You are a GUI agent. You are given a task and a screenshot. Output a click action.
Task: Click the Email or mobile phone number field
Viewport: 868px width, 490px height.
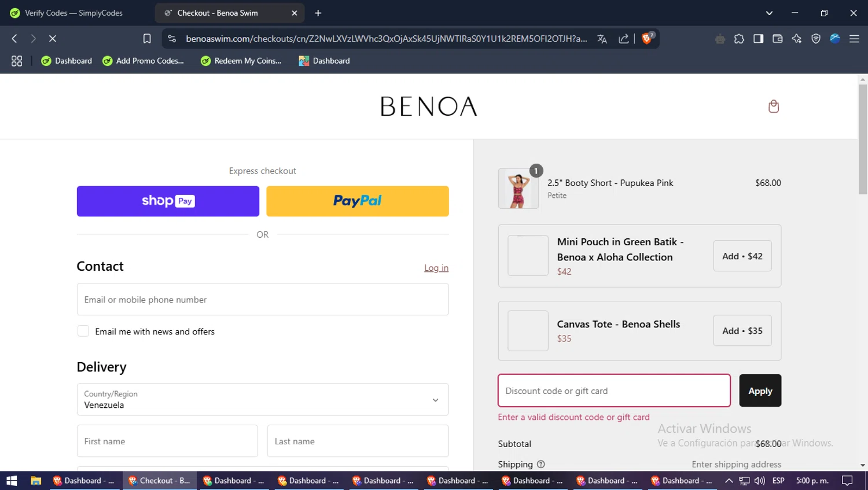tap(262, 299)
